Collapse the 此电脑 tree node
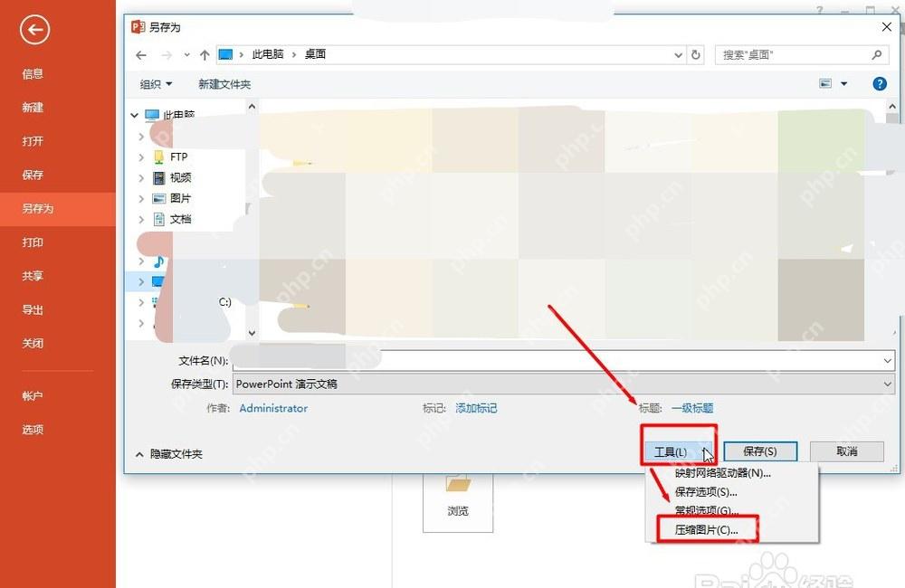Viewport: 905px width, 588px height. tap(135, 116)
